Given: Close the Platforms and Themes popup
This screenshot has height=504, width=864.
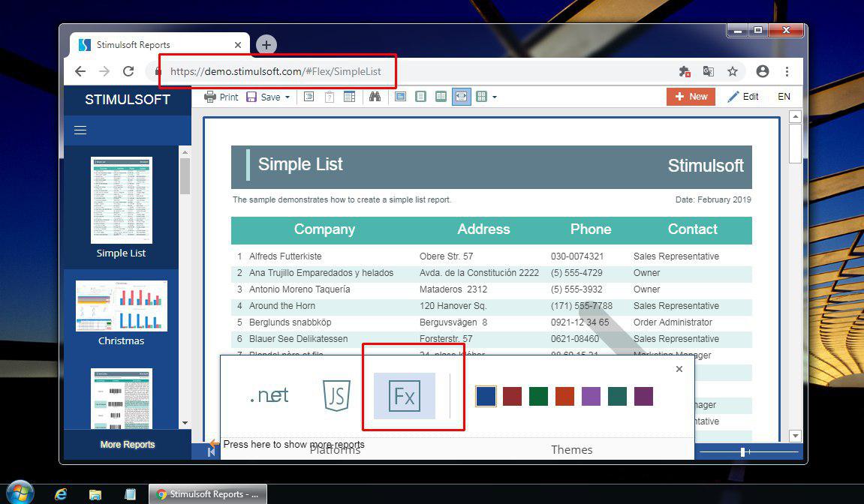Looking at the screenshot, I should (x=679, y=369).
